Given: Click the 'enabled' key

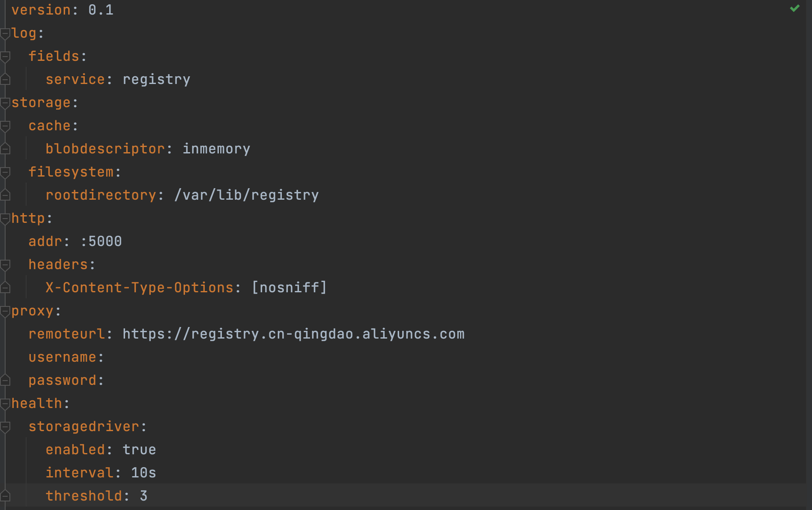Looking at the screenshot, I should 75,450.
